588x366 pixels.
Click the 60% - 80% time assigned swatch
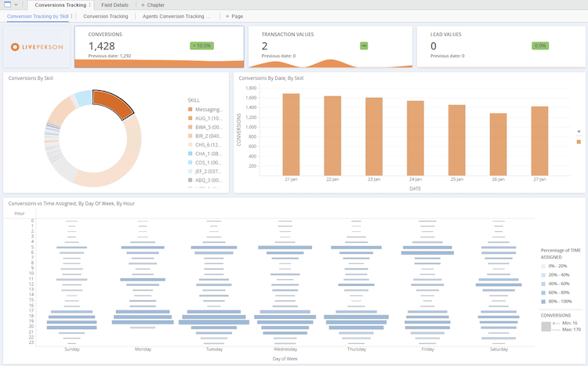tap(543, 292)
